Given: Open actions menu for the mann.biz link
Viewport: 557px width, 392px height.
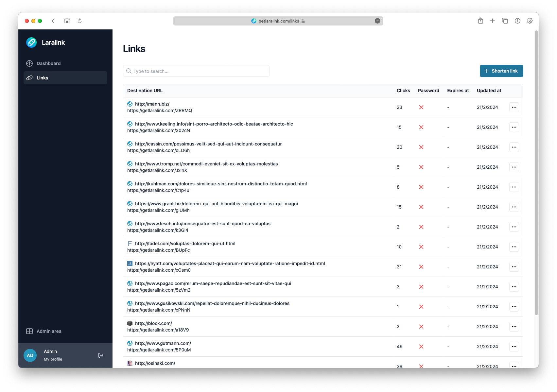Looking at the screenshot, I should click(x=514, y=107).
